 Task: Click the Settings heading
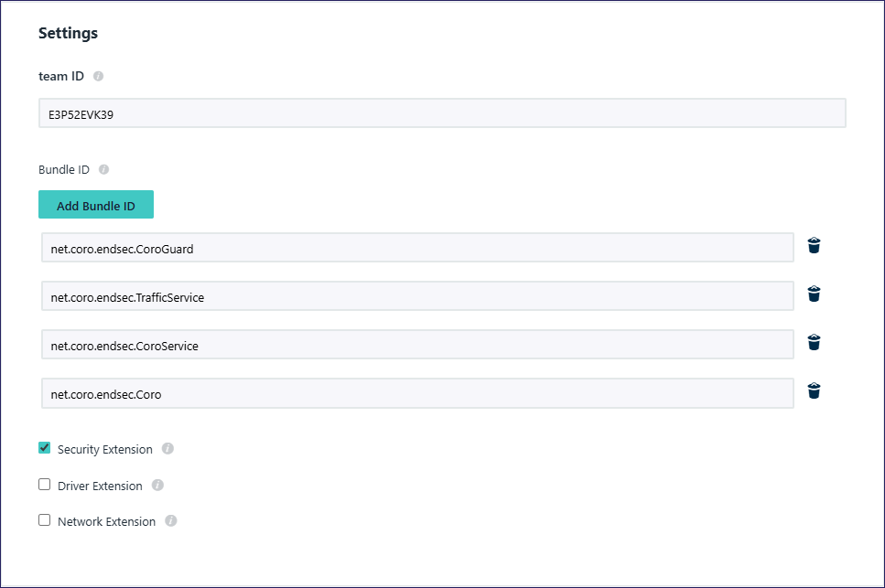(x=68, y=34)
